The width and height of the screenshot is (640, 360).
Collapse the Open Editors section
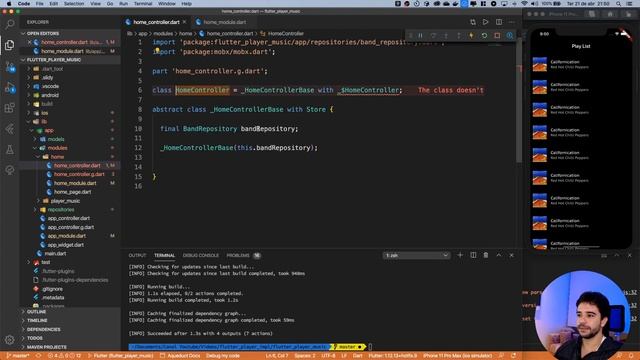tap(43, 33)
